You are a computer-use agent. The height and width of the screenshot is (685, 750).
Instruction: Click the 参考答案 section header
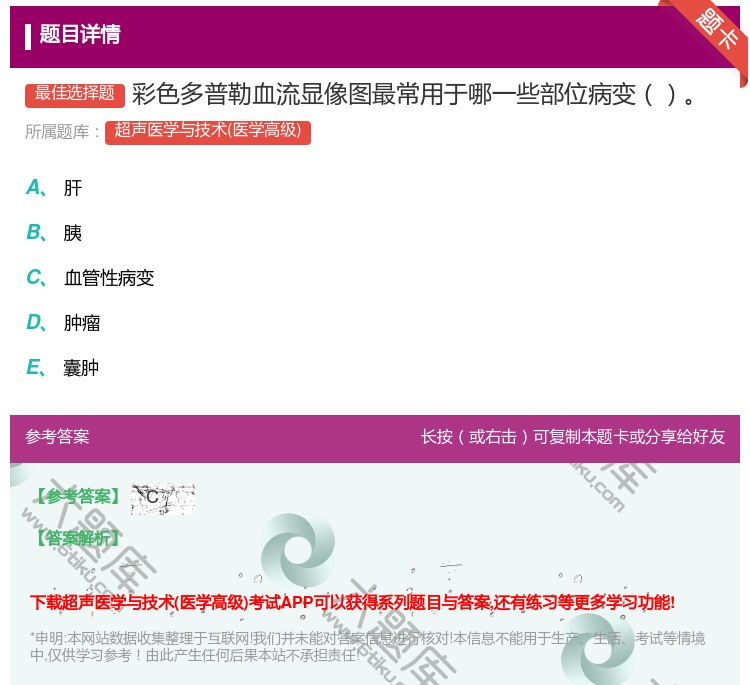tap(57, 436)
